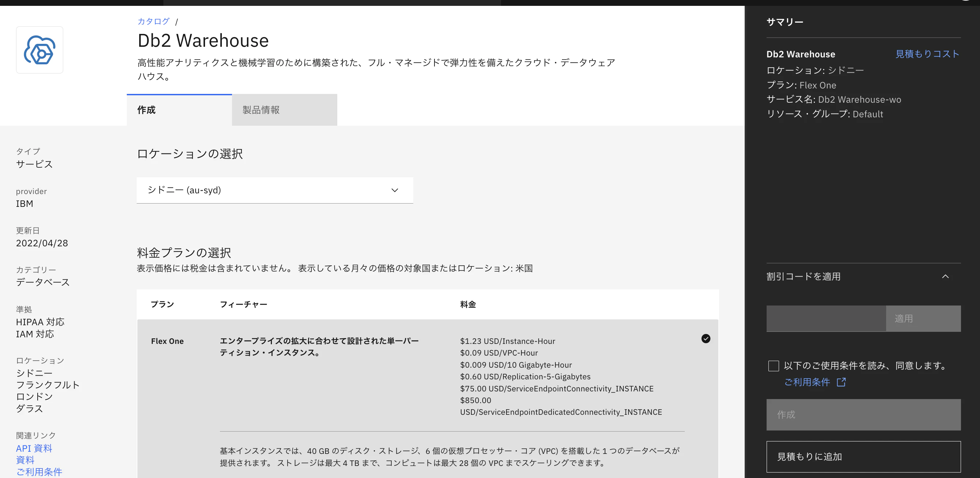
Task: Click the ご利用条件 link in left sidebar
Action: [x=39, y=472]
